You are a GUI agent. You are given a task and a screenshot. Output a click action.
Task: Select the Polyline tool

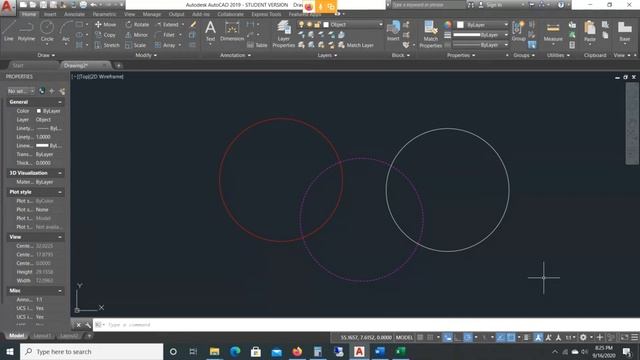click(x=26, y=31)
